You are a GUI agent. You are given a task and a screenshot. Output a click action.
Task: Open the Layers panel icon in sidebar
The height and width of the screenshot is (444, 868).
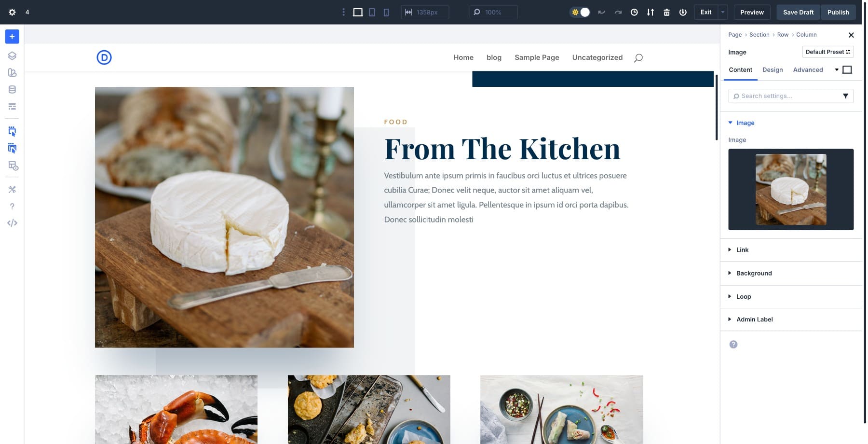click(x=12, y=55)
